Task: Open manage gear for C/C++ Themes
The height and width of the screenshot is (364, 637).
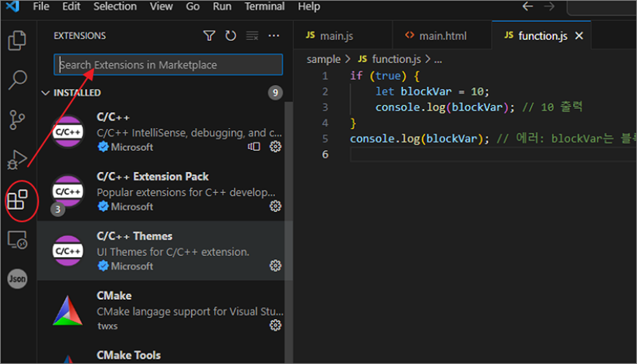Action: [x=276, y=265]
